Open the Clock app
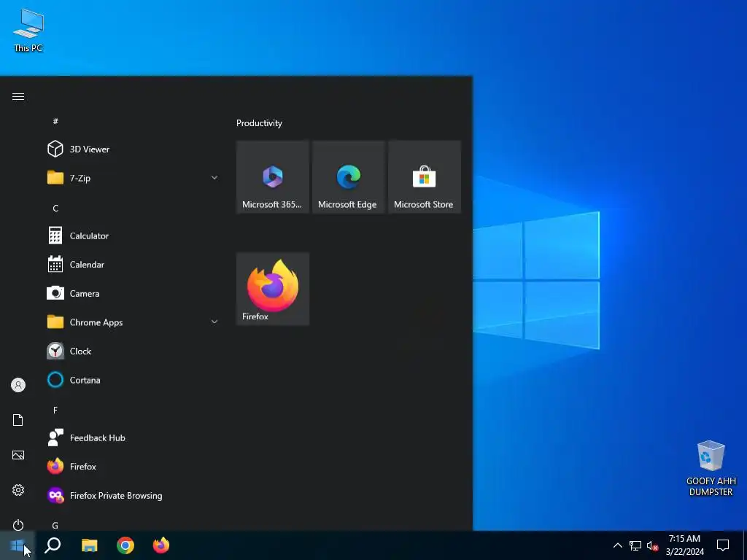Screen dimensions: 747x560 (x=133, y=351)
